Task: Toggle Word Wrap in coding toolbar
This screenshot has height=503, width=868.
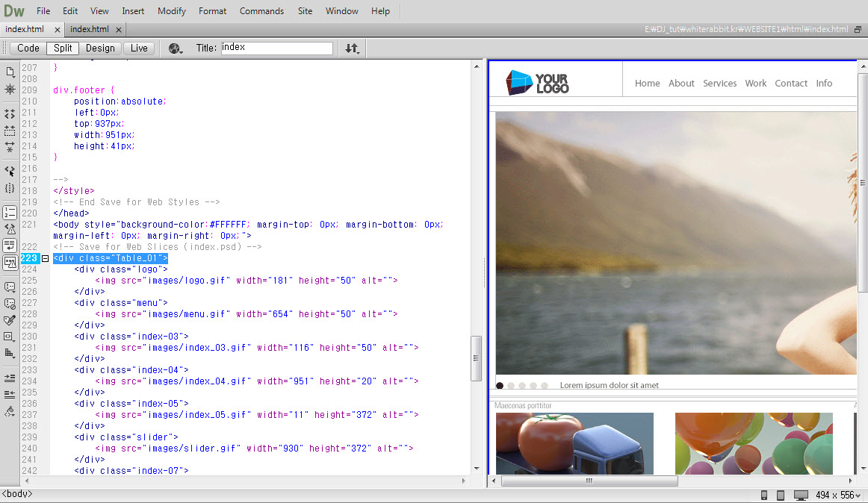Action: [x=10, y=246]
